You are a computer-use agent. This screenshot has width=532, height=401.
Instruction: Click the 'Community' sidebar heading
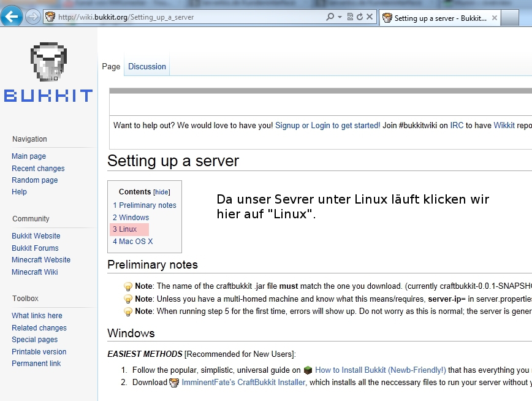(31, 219)
